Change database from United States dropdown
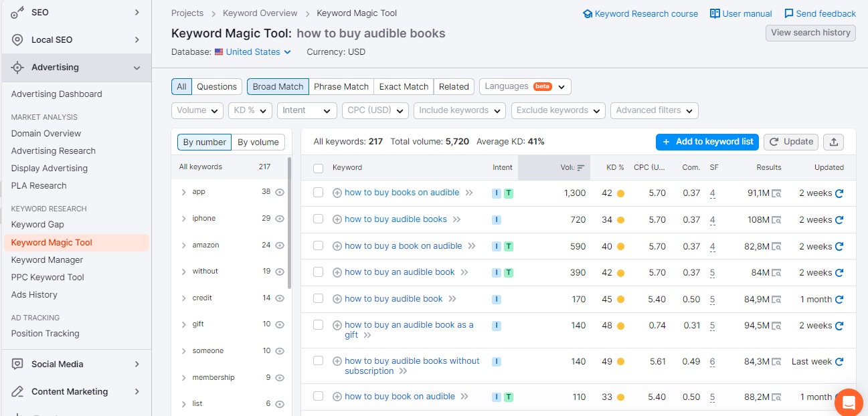868x416 pixels. pyautogui.click(x=258, y=51)
